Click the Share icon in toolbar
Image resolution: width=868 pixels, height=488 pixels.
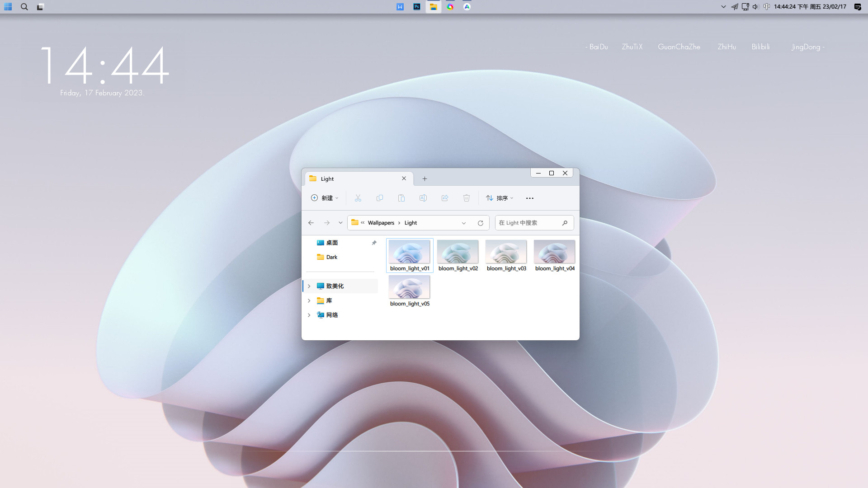pyautogui.click(x=445, y=198)
